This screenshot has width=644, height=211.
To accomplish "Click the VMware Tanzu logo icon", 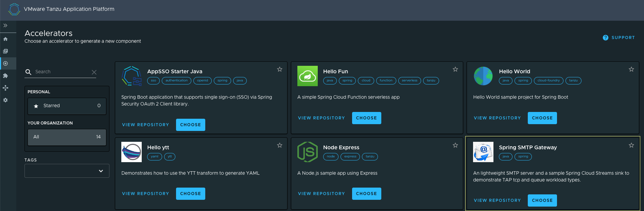I will (x=14, y=9).
